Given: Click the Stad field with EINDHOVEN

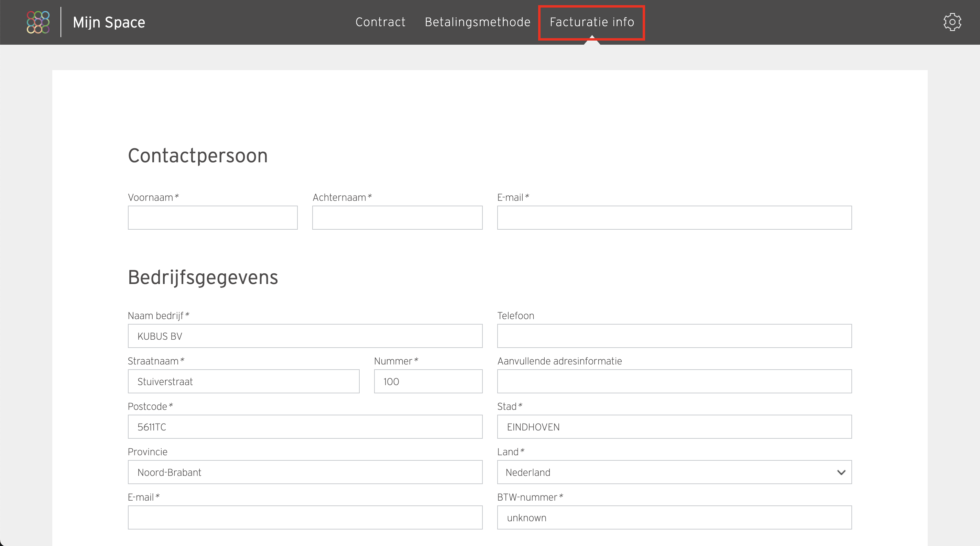Looking at the screenshot, I should (x=675, y=427).
